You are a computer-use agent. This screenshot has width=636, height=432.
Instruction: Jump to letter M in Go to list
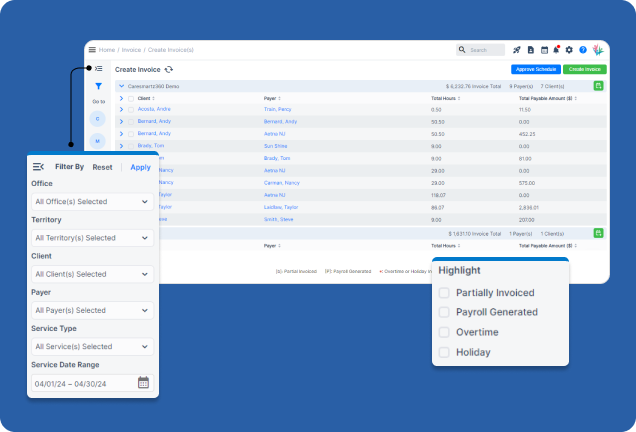pyautogui.click(x=98, y=141)
